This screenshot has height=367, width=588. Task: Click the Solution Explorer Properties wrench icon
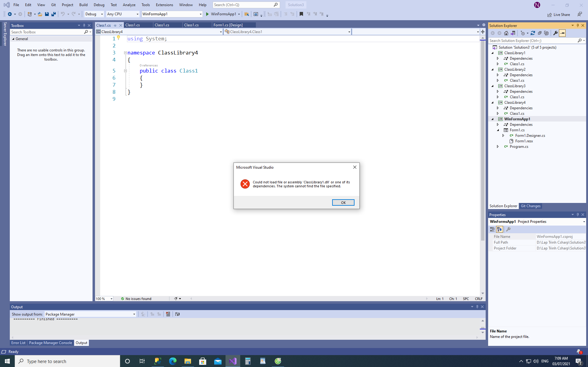coord(556,33)
